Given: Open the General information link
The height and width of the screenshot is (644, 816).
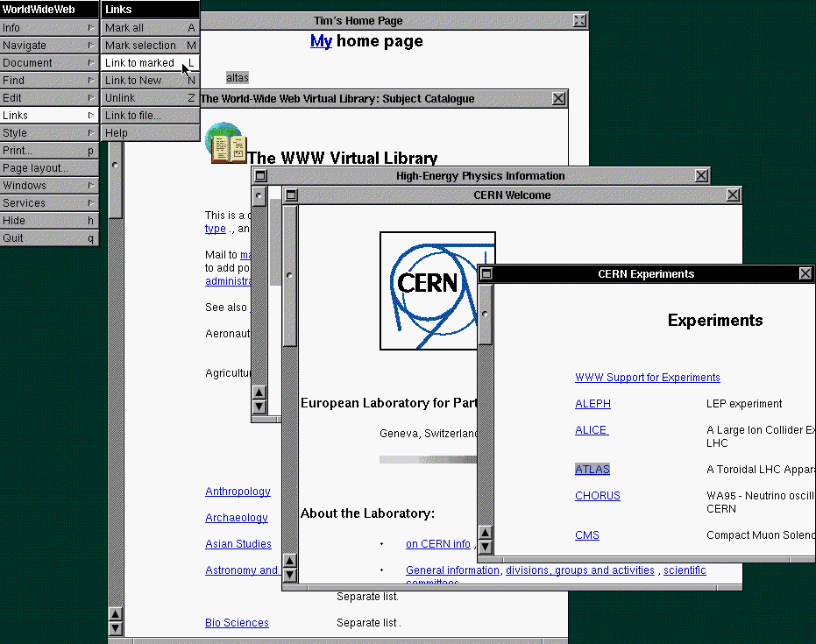Looking at the screenshot, I should click(x=453, y=570).
